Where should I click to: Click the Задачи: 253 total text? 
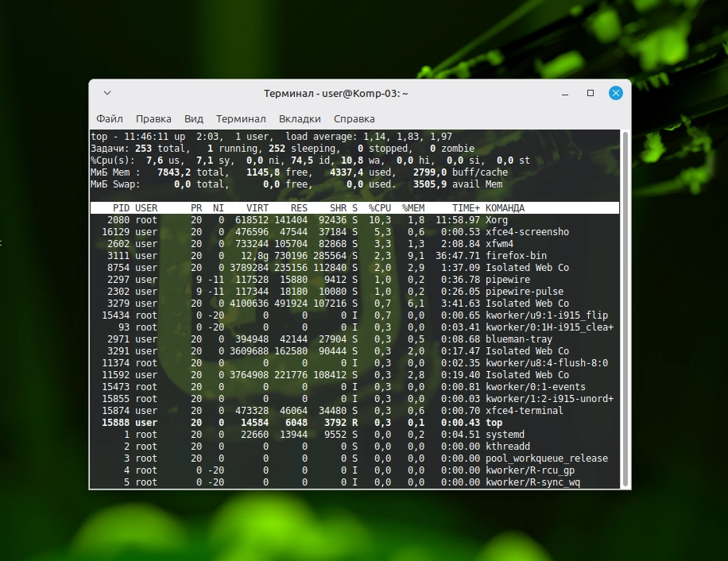tap(139, 149)
